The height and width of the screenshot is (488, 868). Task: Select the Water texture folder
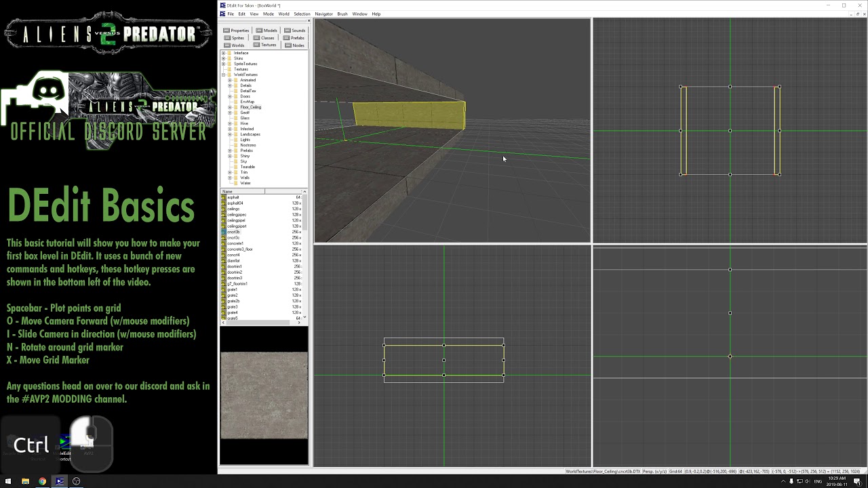coord(245,183)
